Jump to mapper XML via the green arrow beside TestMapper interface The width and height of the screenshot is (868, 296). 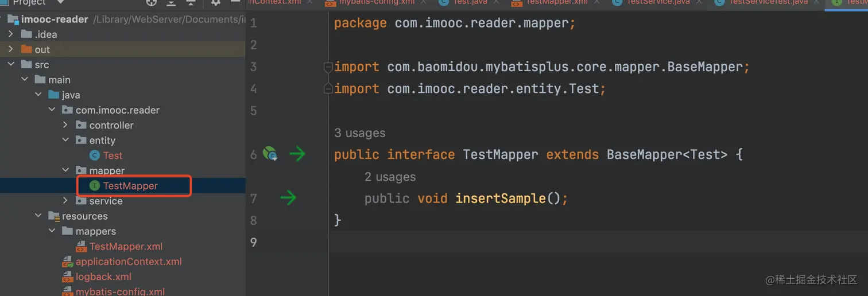297,154
